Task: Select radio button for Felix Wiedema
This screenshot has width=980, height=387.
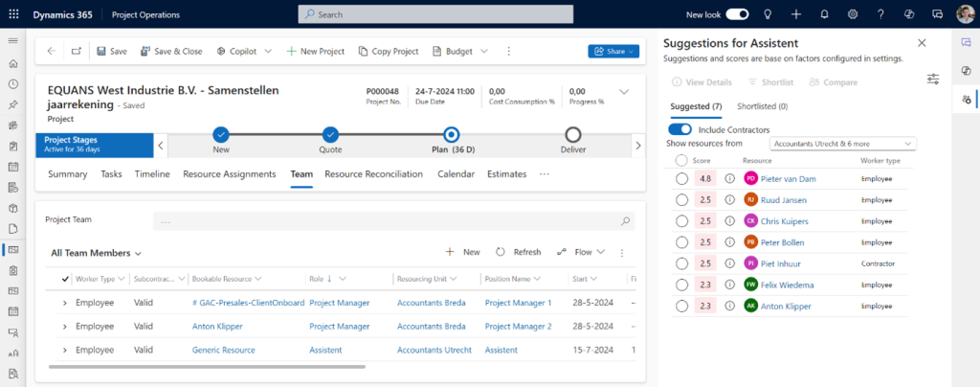Action: click(x=681, y=285)
